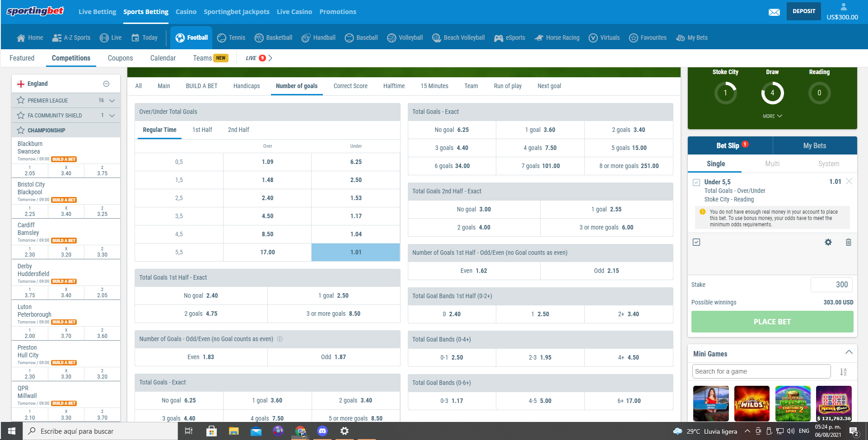Favourite the FA Community Shield star

[21, 115]
